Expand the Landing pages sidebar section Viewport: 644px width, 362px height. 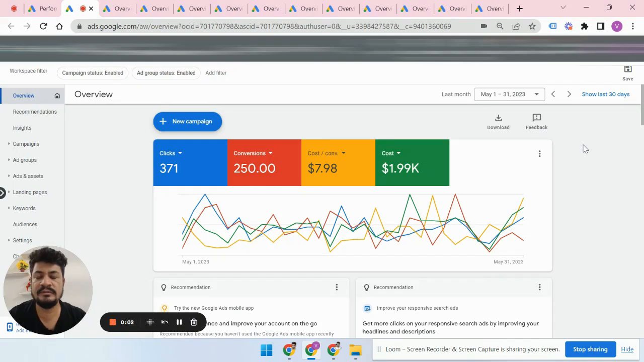tap(9, 192)
